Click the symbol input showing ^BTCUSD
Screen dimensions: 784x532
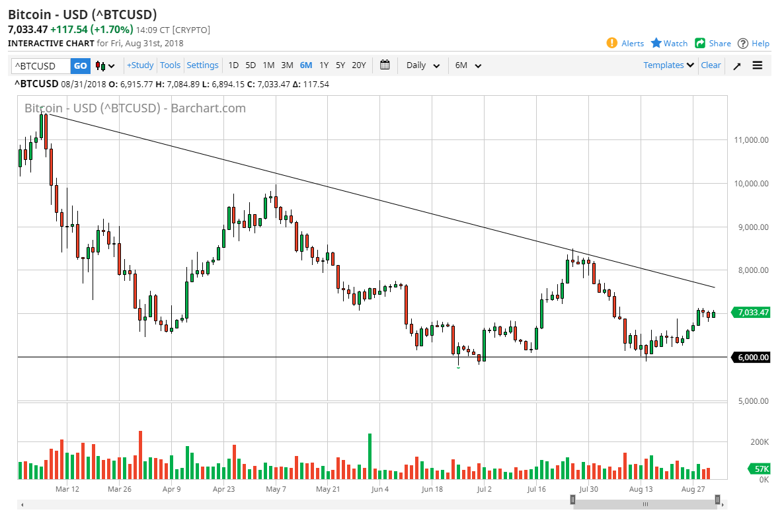coord(38,65)
